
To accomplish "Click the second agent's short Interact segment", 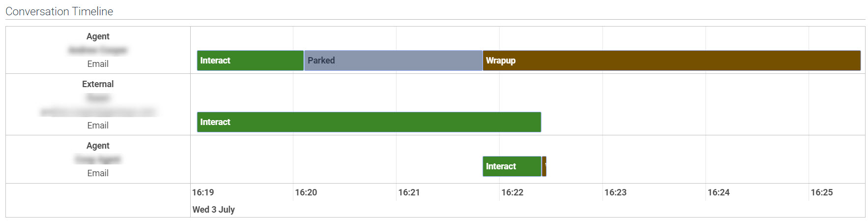I will [512, 166].
